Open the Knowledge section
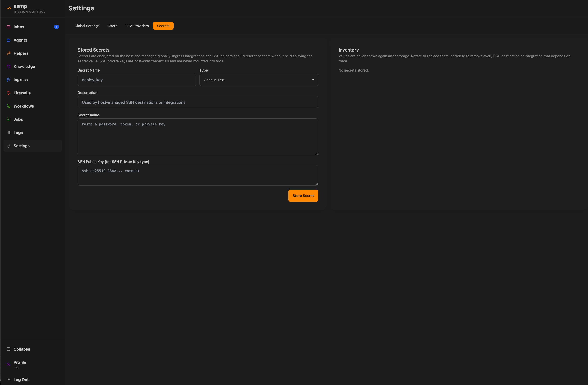The width and height of the screenshot is (588, 385). tap(33, 66)
